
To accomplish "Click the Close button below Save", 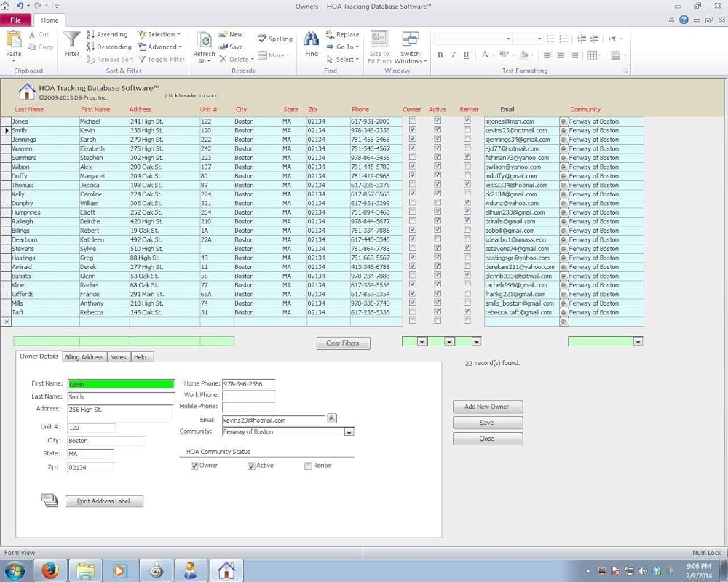I will [x=488, y=439].
